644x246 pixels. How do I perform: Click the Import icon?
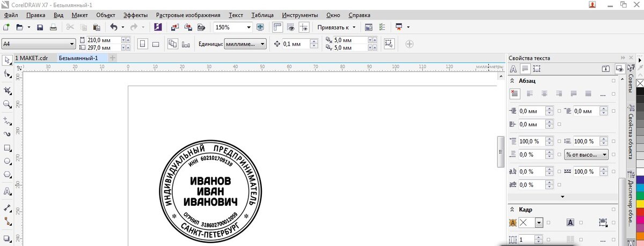(175, 27)
